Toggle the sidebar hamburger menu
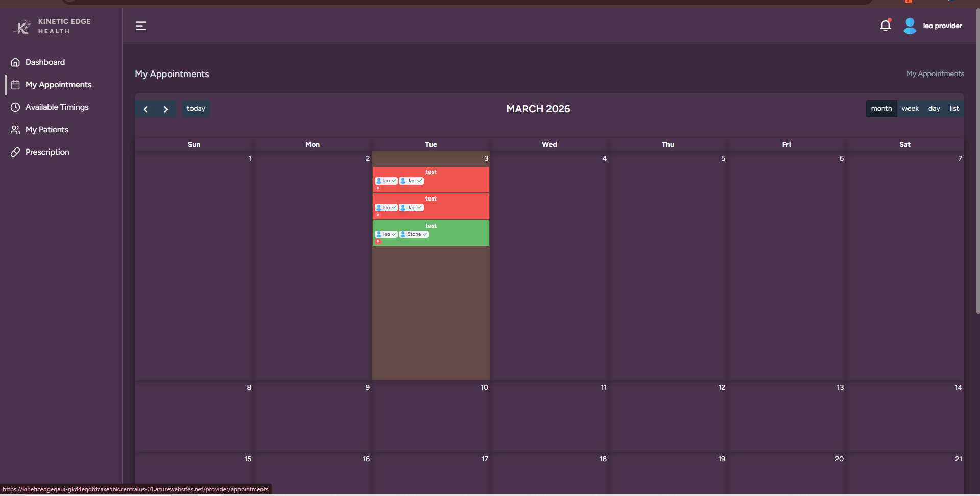Viewport: 980px width, 496px height. pyautogui.click(x=141, y=26)
